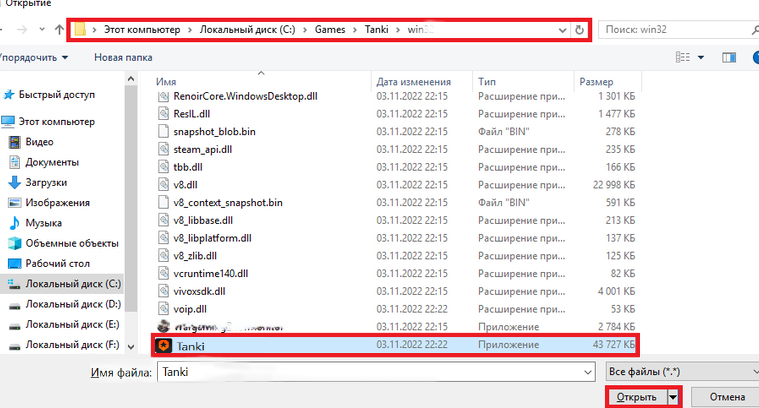759x408 pixels.
Task: Open Загрузки folder in sidebar
Action: [46, 182]
